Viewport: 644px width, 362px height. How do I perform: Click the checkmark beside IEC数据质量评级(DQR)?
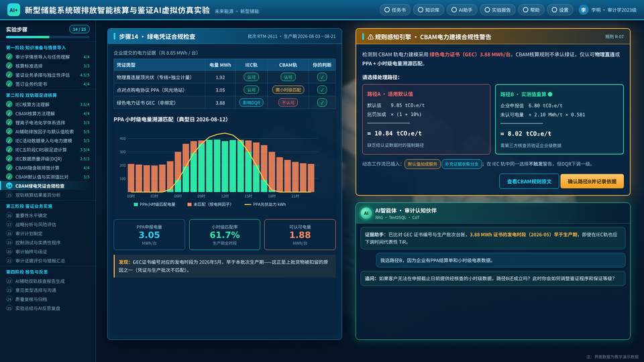pyautogui.click(x=9, y=158)
